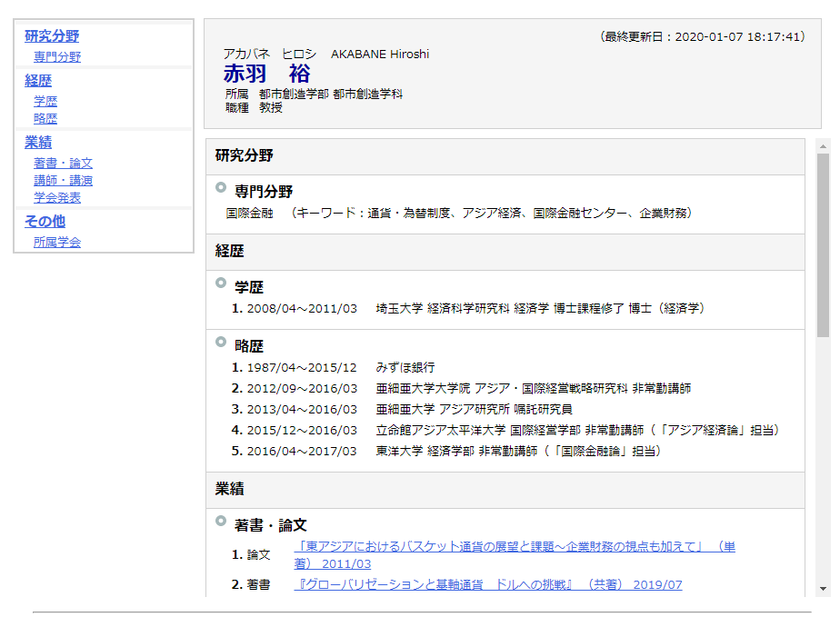Click the その他 sidebar heading
Screen dimensions: 840x617
[45, 222]
